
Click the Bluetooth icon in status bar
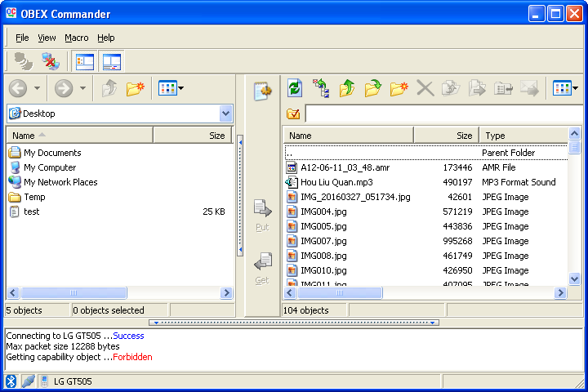click(x=11, y=381)
